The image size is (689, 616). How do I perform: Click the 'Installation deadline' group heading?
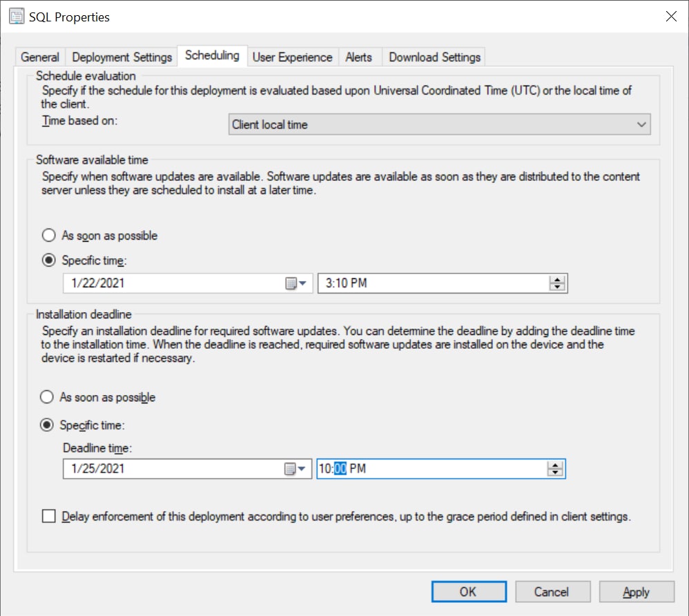(84, 314)
